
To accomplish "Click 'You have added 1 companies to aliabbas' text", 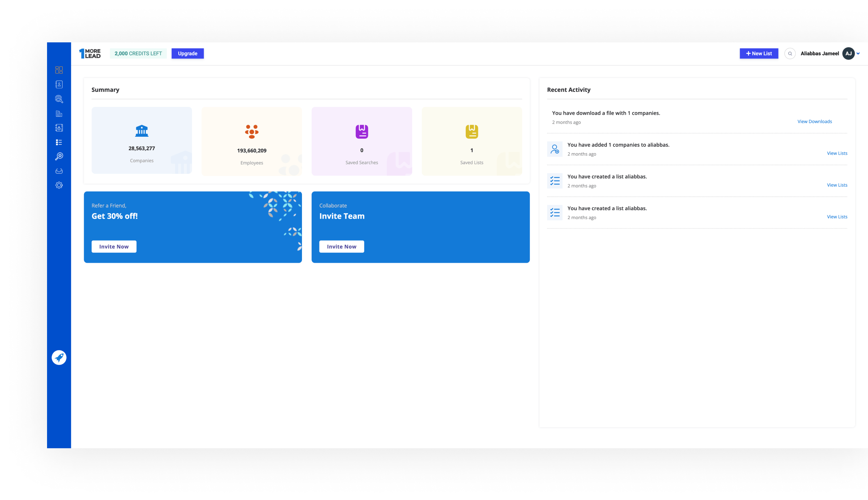I will tap(618, 145).
